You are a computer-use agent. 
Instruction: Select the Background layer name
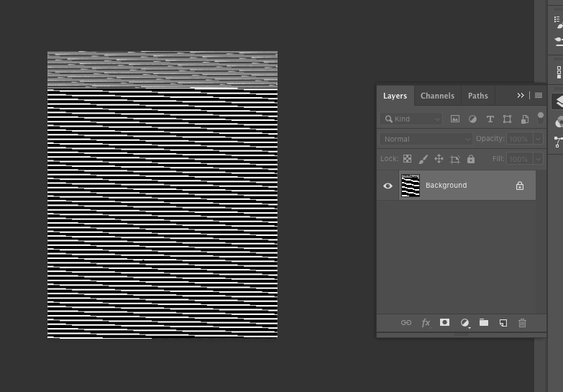(447, 186)
